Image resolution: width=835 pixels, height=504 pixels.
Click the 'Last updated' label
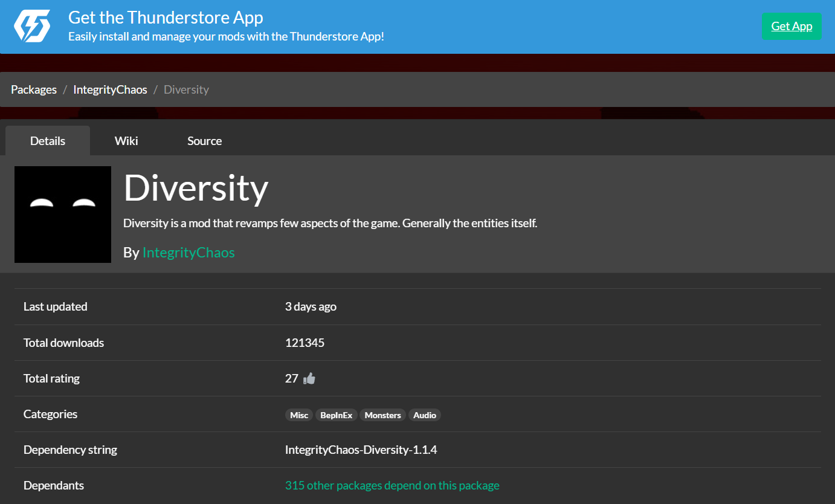pos(56,306)
